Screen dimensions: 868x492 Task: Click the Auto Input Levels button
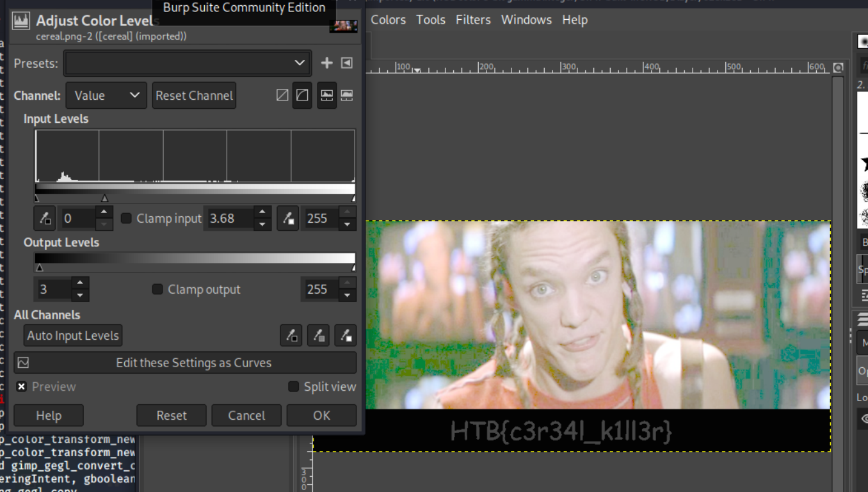tap(73, 335)
